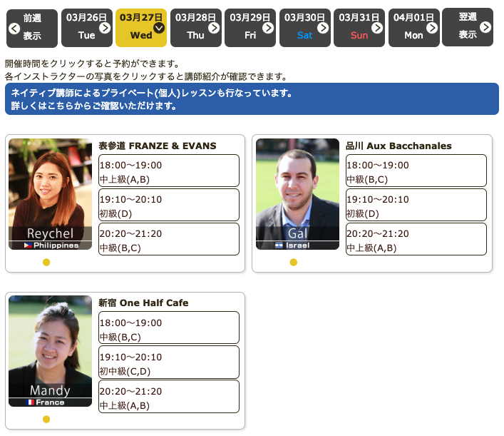The image size is (504, 436).
Task: Click the Philippines flag under Reychel's photo
Action: (x=29, y=245)
